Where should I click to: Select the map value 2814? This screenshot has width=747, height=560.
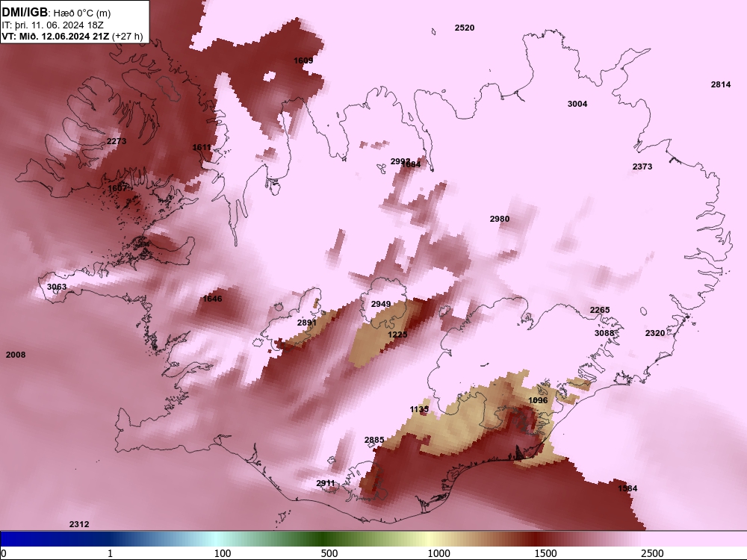[x=721, y=84]
